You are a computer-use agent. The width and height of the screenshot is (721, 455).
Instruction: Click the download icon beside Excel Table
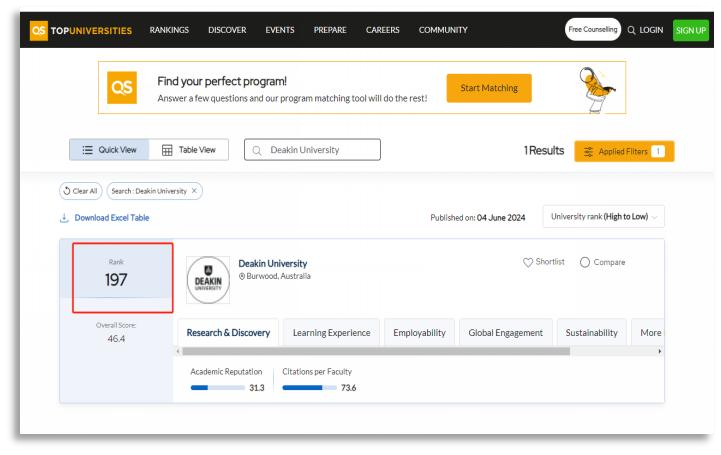[64, 218]
